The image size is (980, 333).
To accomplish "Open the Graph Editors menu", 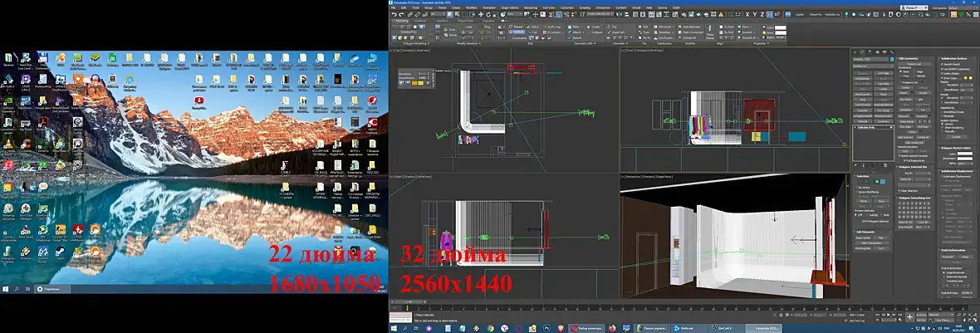I will click(x=510, y=8).
